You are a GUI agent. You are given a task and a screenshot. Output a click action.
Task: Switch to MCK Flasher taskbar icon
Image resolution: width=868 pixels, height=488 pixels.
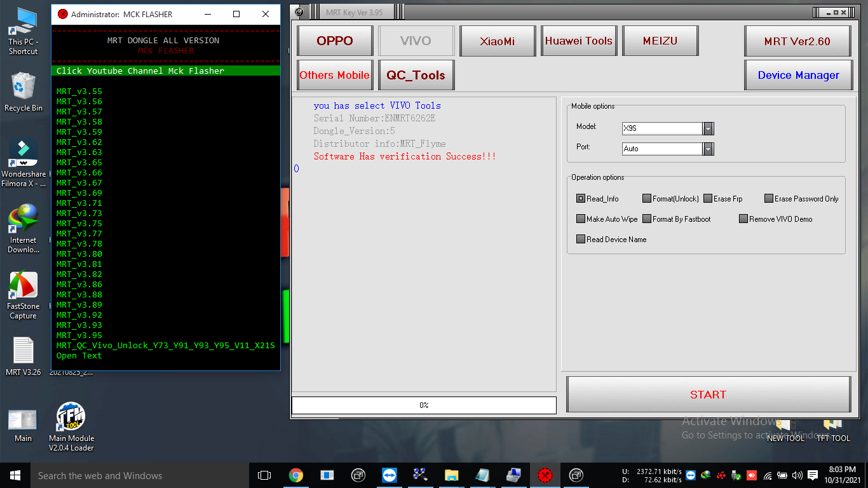click(x=545, y=475)
